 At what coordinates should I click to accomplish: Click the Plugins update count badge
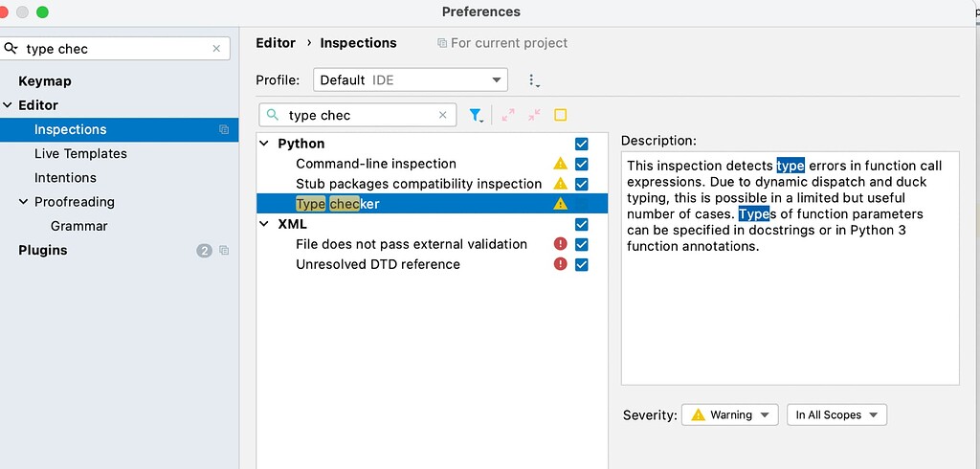coord(205,251)
